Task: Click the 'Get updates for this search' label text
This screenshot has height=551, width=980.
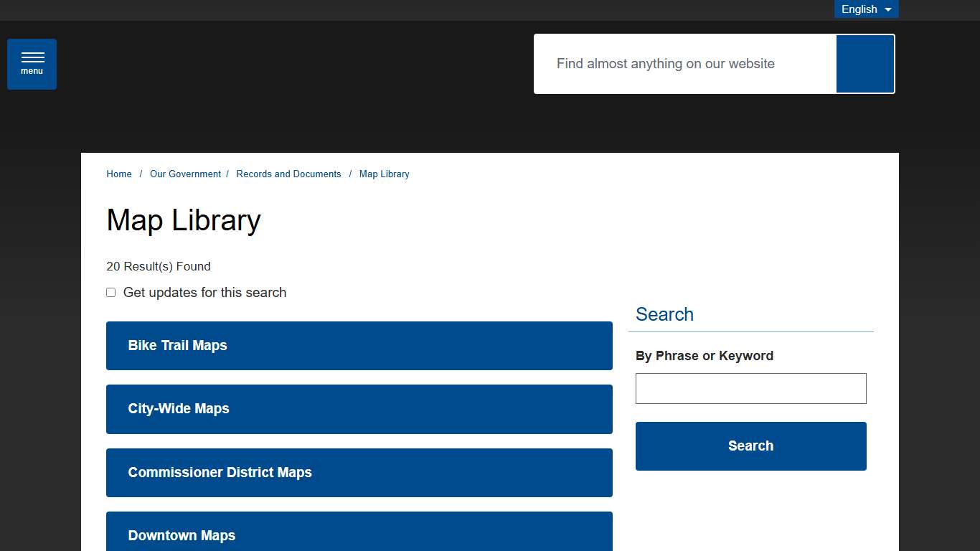Action: (x=204, y=293)
